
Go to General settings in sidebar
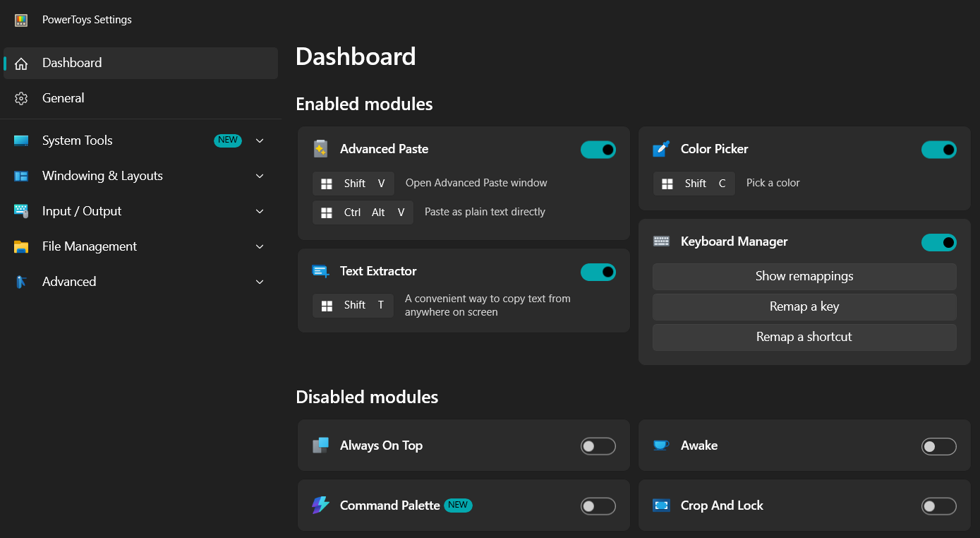pos(141,98)
